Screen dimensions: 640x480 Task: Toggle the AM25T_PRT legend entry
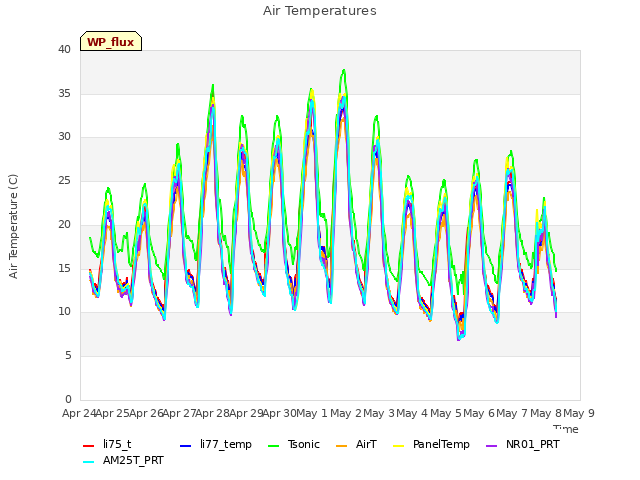123,461
